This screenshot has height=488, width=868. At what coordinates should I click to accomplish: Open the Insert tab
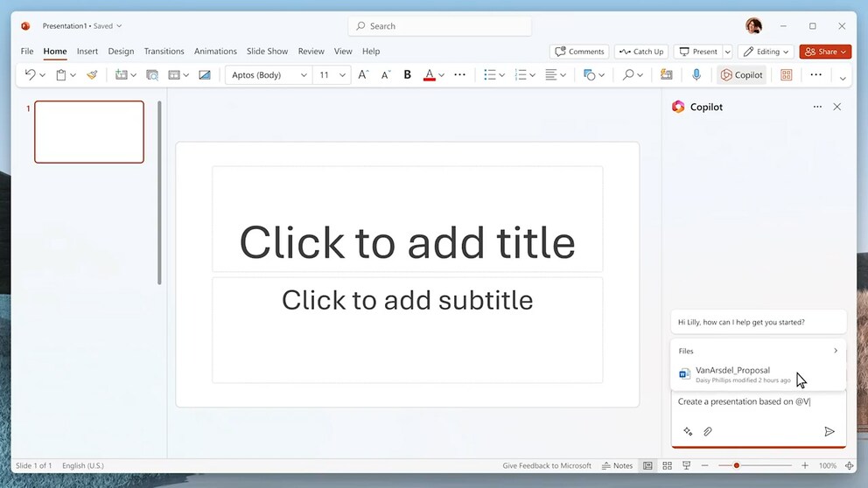point(87,52)
